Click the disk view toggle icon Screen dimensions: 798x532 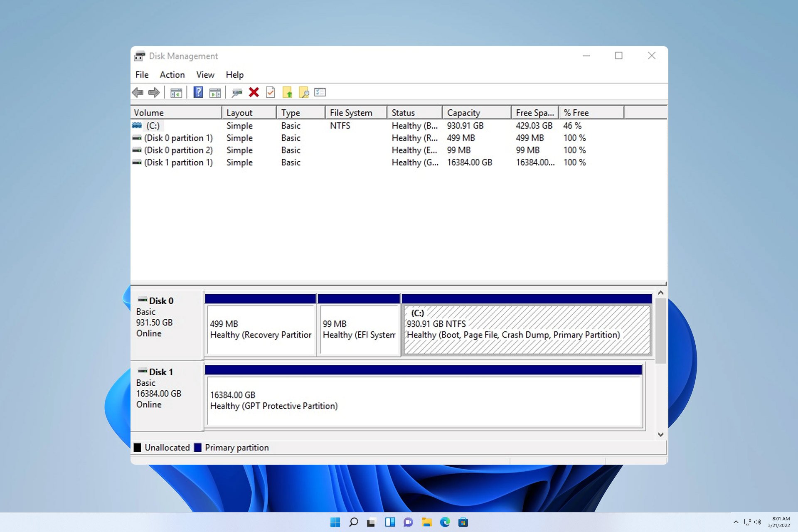point(216,92)
